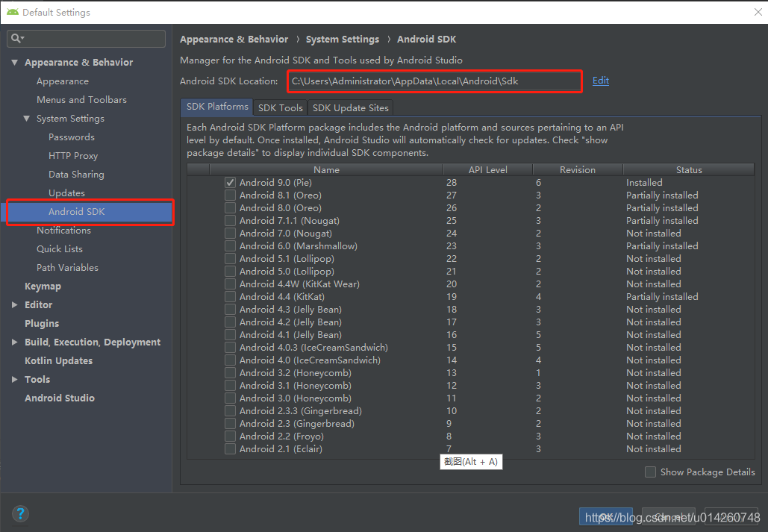Collapse System Settings tree node
This screenshot has height=532, width=768.
click(x=26, y=119)
